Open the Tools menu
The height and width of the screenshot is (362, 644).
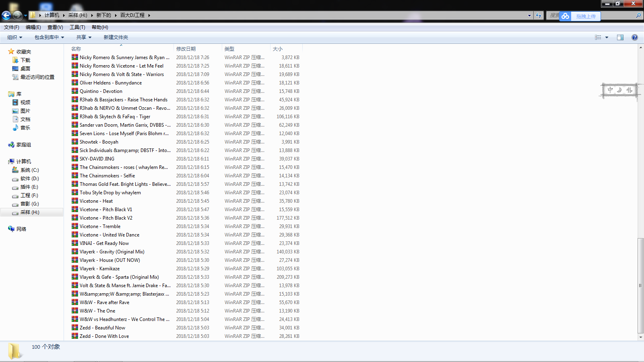[77, 27]
